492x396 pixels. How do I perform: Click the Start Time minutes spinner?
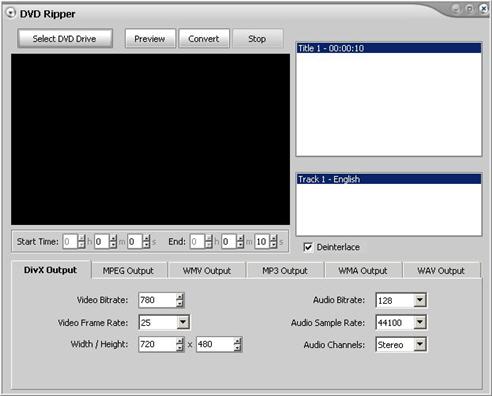pyautogui.click(x=113, y=241)
